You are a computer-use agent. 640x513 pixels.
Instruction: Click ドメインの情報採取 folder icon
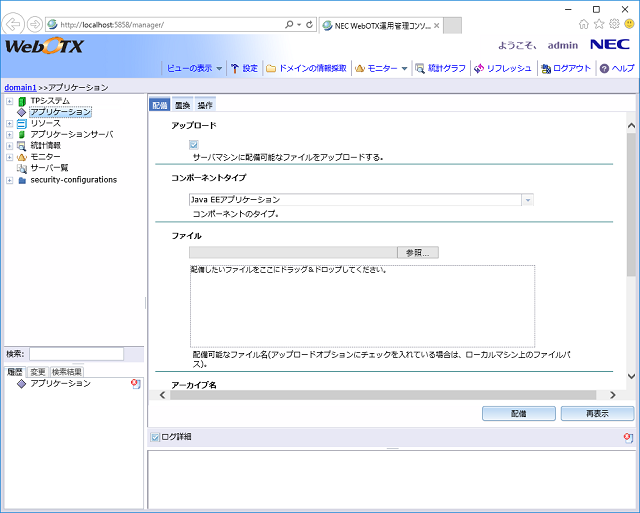(x=271, y=68)
